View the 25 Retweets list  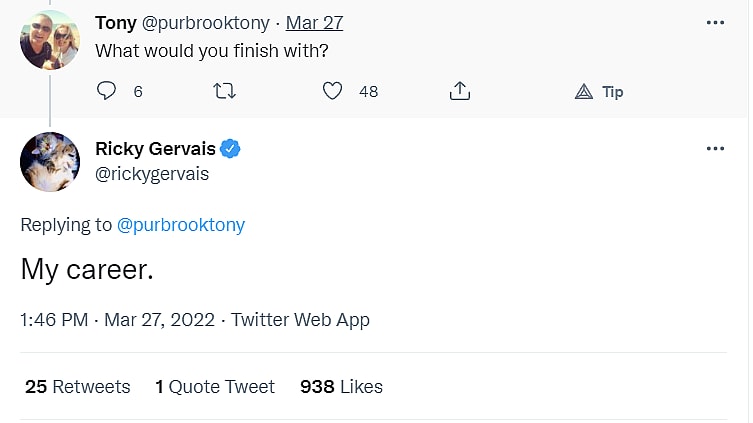[x=78, y=386]
